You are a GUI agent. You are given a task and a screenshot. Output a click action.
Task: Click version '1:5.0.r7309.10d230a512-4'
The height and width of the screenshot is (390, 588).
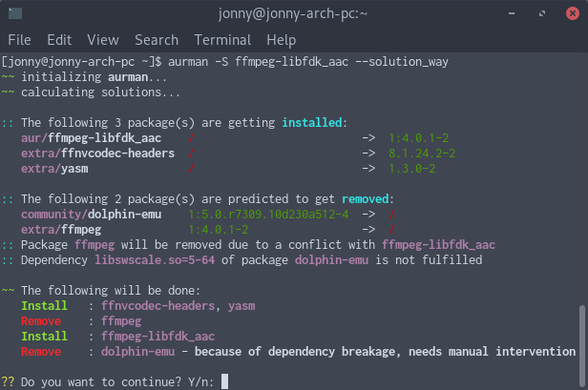point(268,215)
